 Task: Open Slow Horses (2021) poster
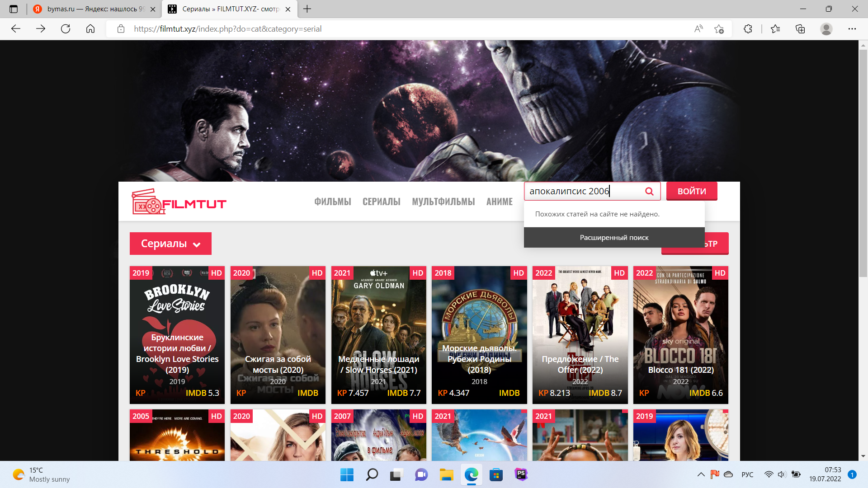click(x=378, y=334)
